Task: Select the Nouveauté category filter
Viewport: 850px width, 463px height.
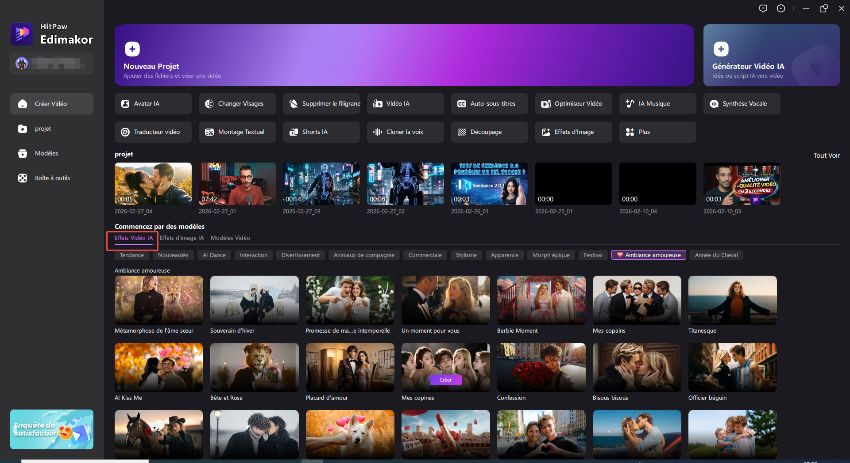Action: [x=173, y=255]
